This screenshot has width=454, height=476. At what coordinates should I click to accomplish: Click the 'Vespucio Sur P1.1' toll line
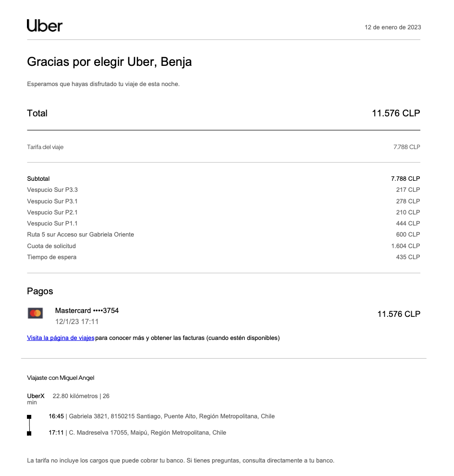click(52, 224)
